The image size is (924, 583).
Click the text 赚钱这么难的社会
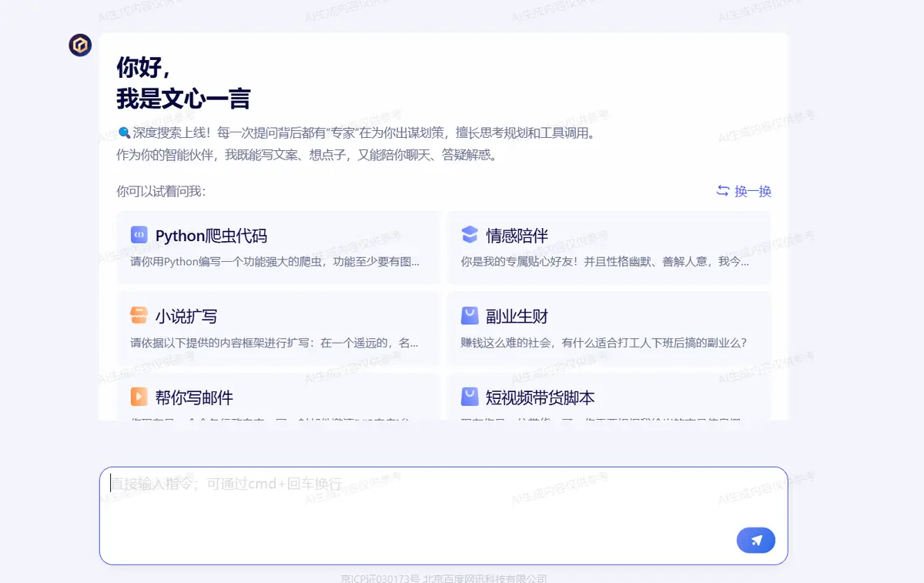507,343
